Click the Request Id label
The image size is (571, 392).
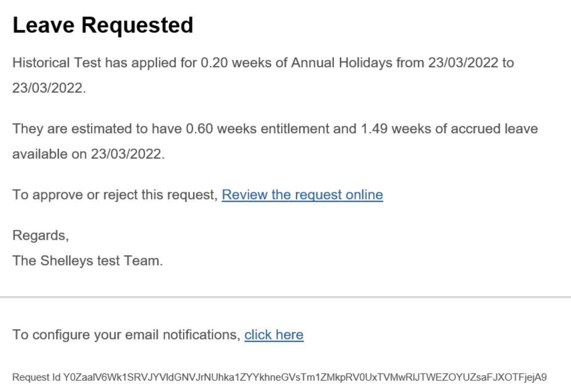coord(36,378)
